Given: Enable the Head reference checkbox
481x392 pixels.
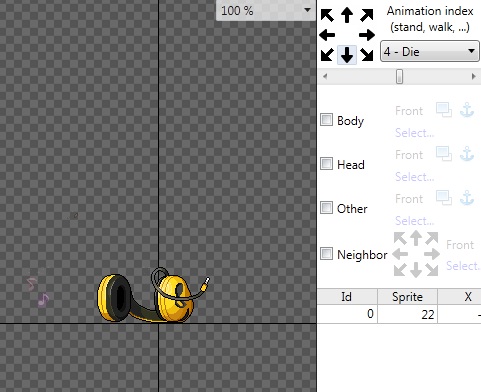Looking at the screenshot, I should tap(326, 164).
